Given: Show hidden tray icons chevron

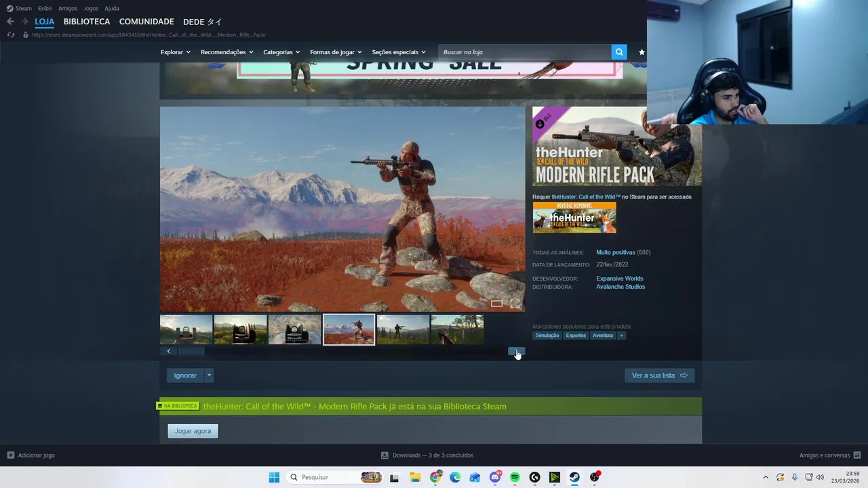Looking at the screenshot, I should (x=766, y=477).
